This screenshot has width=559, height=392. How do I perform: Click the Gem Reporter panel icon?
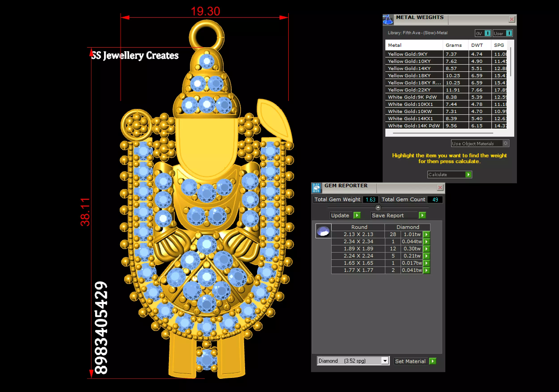(x=316, y=188)
